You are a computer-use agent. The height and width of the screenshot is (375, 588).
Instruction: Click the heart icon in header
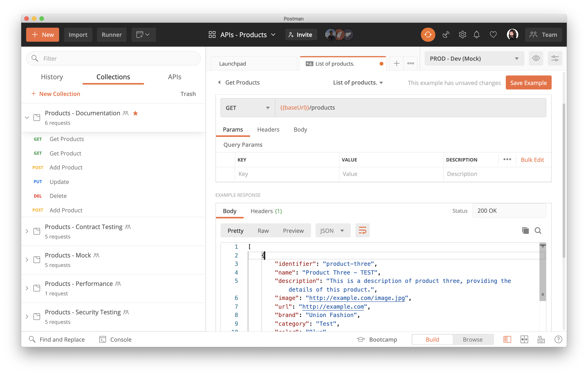pyautogui.click(x=493, y=35)
